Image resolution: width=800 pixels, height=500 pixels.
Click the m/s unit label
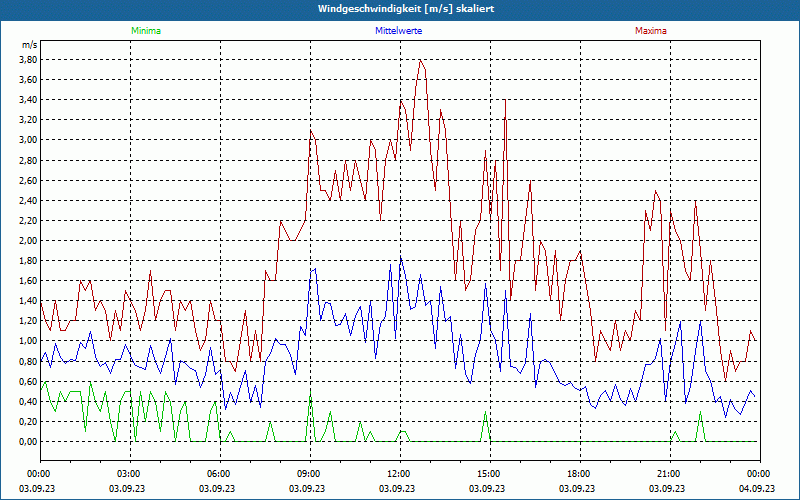[30, 45]
